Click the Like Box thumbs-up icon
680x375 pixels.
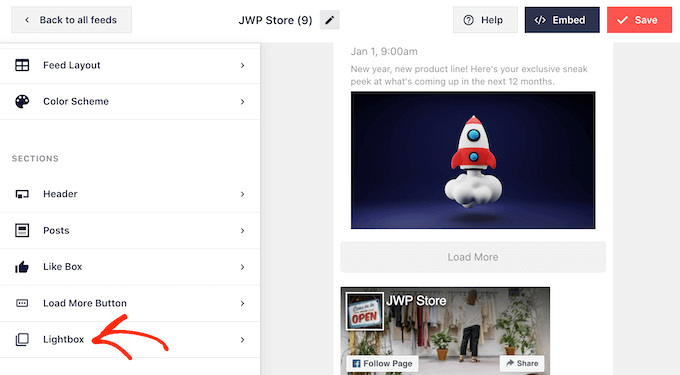pyautogui.click(x=22, y=267)
